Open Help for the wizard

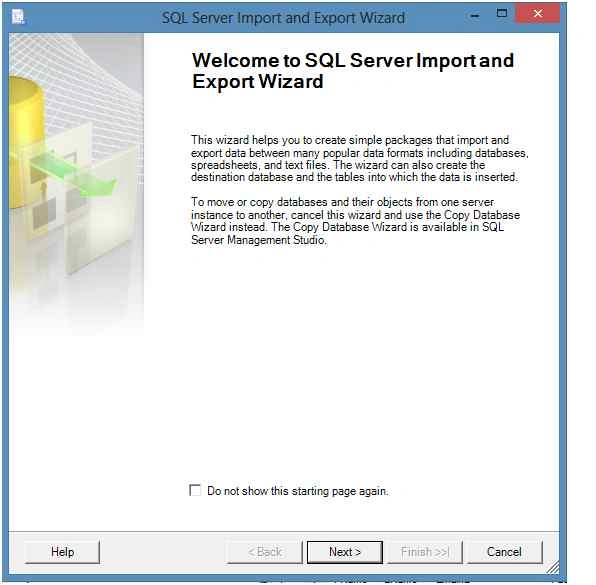(x=62, y=552)
